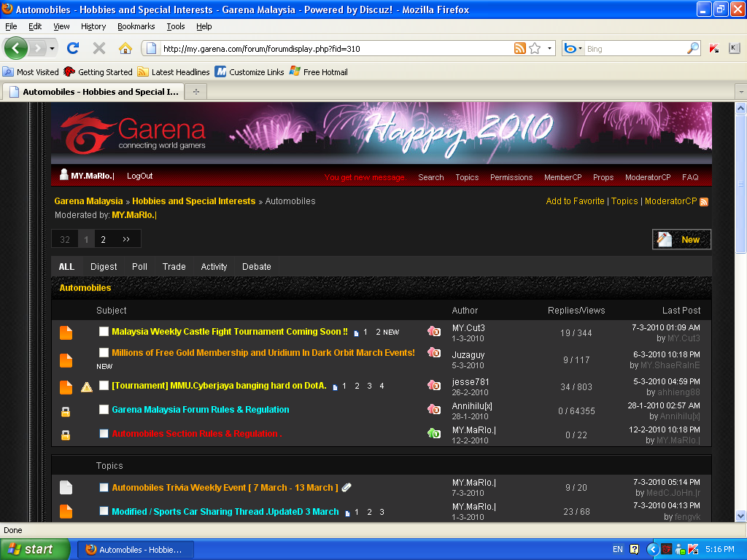Open the File menu
This screenshot has width=747, height=560.
tap(11, 26)
